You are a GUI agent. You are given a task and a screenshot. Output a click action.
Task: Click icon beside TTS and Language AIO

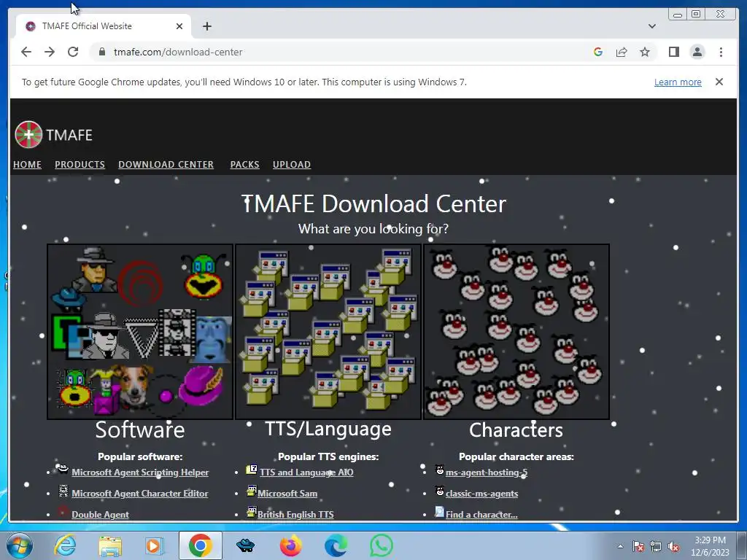(x=252, y=470)
